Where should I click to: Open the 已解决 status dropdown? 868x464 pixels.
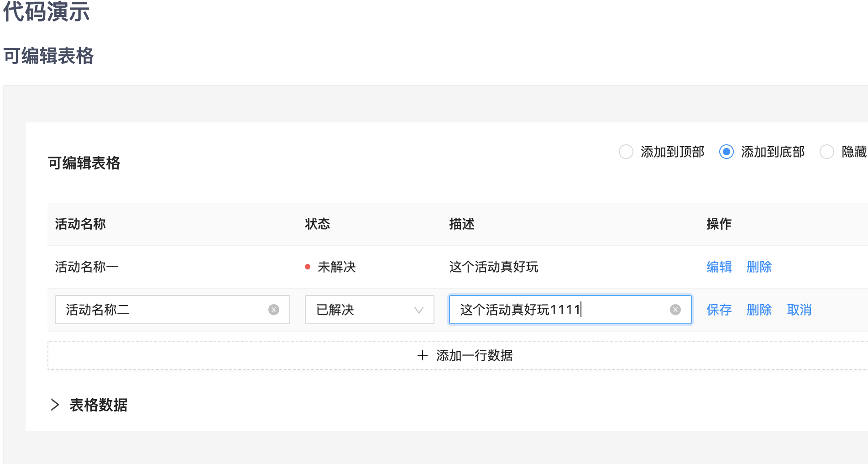[x=370, y=310]
